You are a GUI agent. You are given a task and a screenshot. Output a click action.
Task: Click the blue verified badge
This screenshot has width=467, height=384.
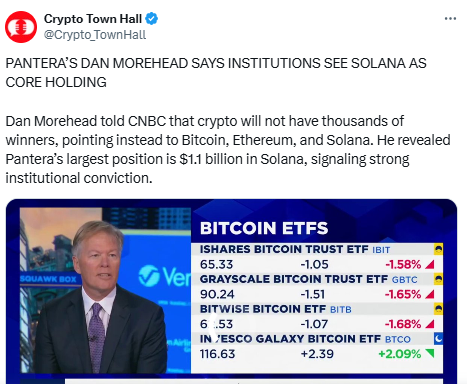[x=152, y=19]
